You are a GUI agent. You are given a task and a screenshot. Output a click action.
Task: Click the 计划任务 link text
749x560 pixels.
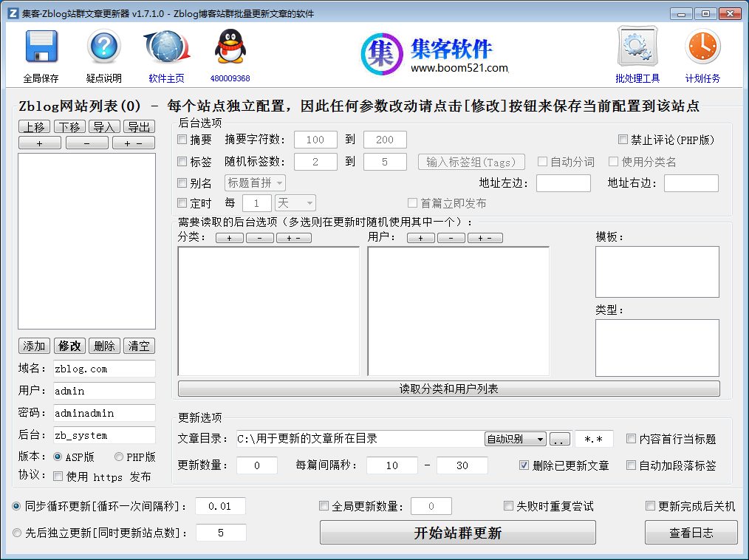pyautogui.click(x=702, y=78)
